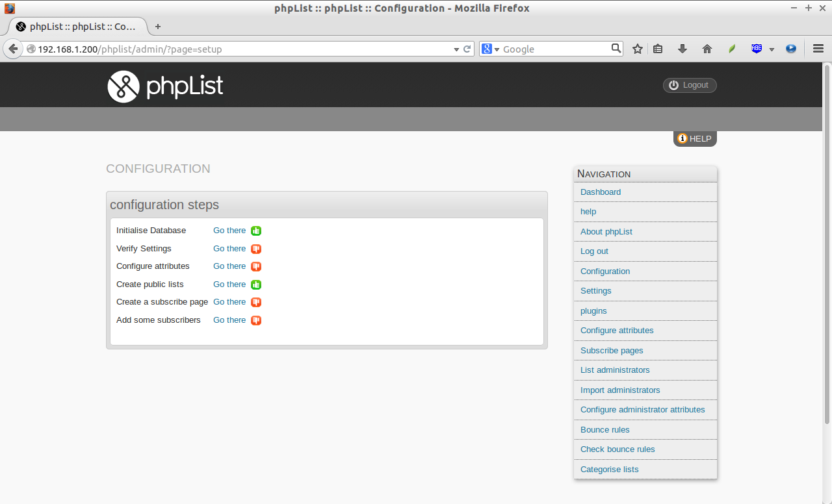Image resolution: width=832 pixels, height=504 pixels.
Task: Click the site identity globe icon
Action: pos(31,49)
